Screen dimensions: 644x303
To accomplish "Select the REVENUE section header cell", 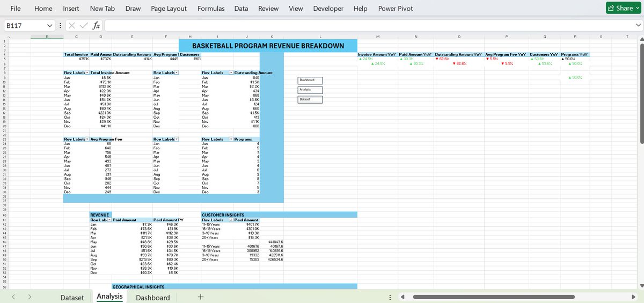I will (100, 215).
